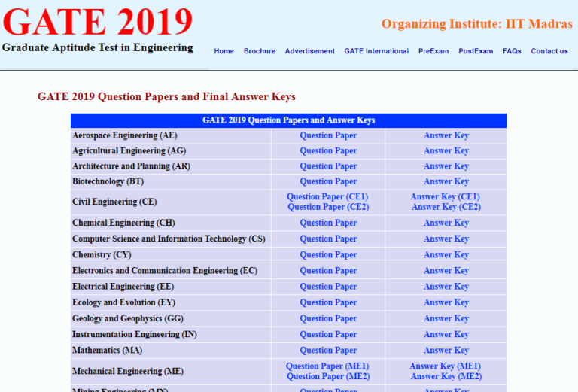
Task: Open Electronics and Communication (EC) Answer Key
Action: coord(446,271)
